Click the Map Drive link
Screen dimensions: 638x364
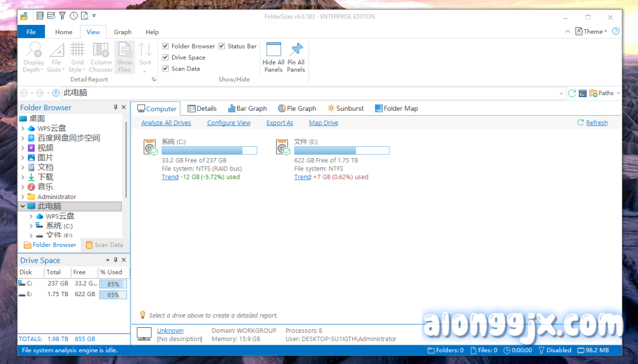[323, 123]
